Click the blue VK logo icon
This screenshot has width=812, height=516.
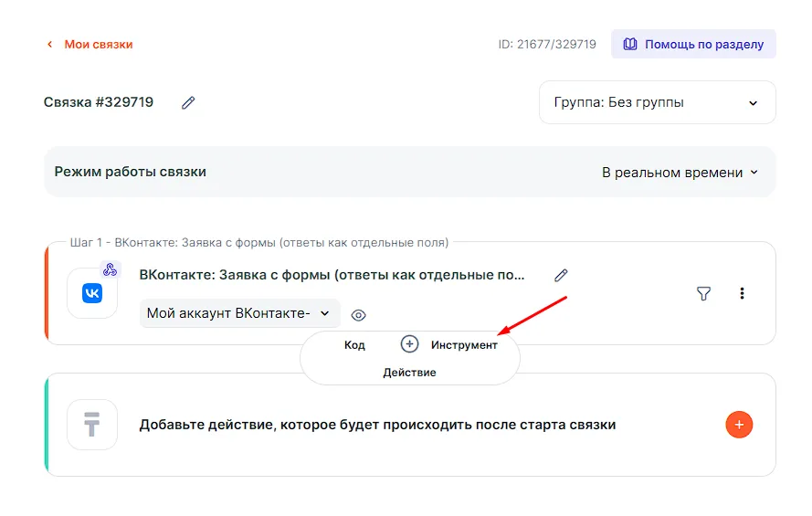[92, 293]
